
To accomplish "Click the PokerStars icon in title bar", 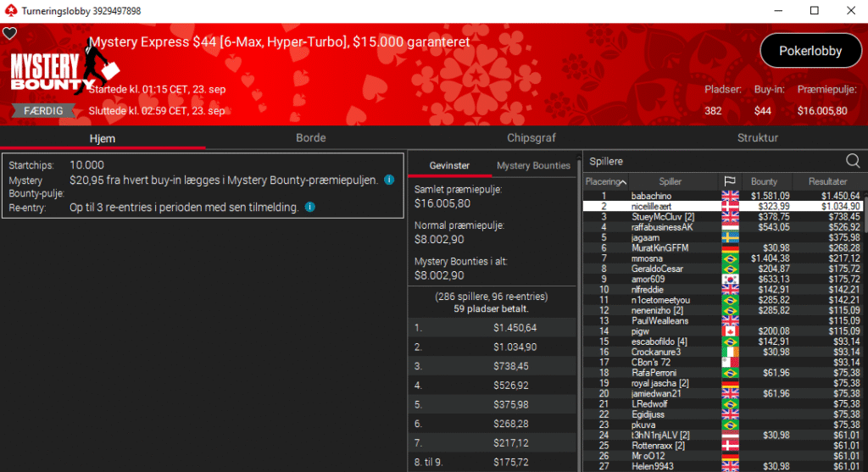I will tap(10, 11).
